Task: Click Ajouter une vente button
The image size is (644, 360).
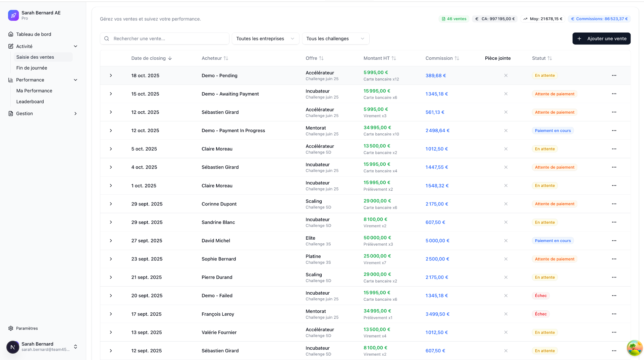Action: pyautogui.click(x=601, y=39)
